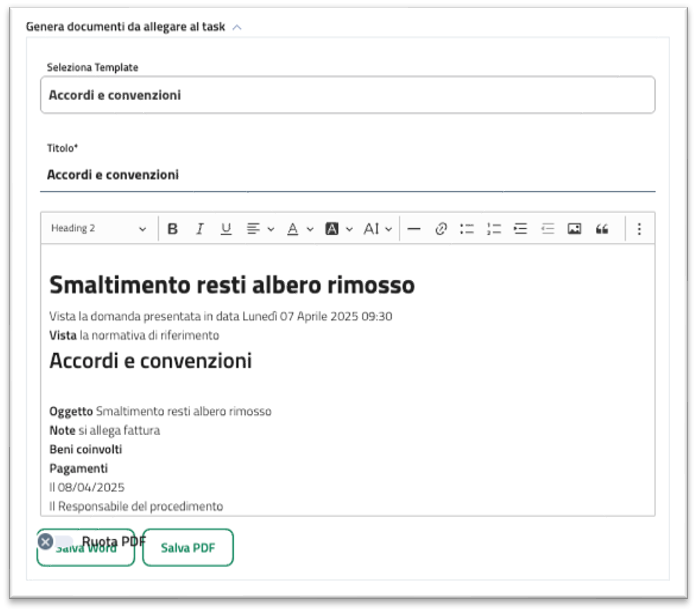Screen dimensions: 697x610
Task: Open the font color picker
Action: pos(300,229)
